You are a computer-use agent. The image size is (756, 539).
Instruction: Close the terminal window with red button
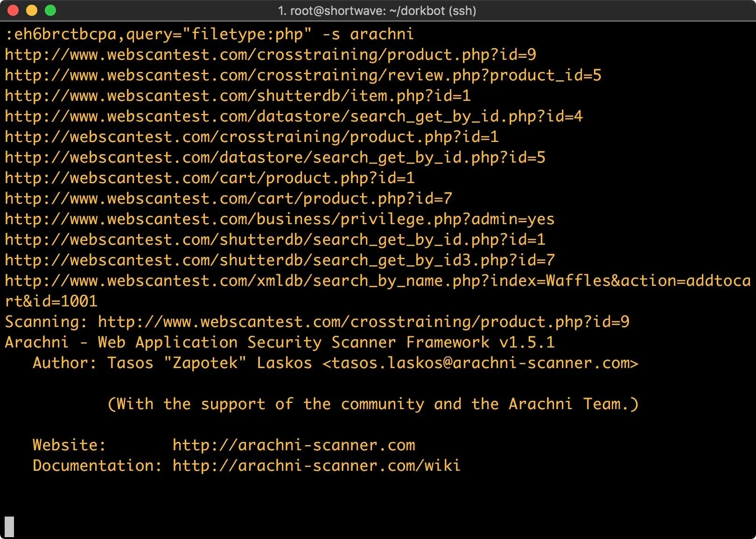click(x=13, y=10)
